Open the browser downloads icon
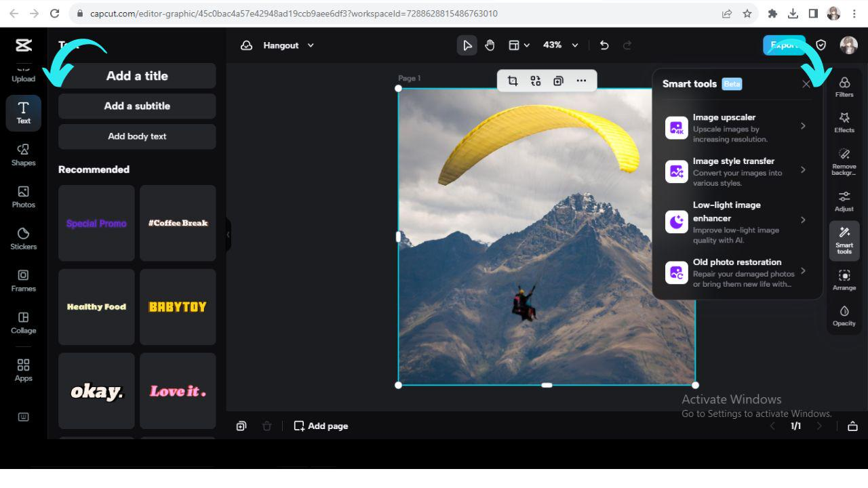Screen dimensions: 868x488 (793, 14)
